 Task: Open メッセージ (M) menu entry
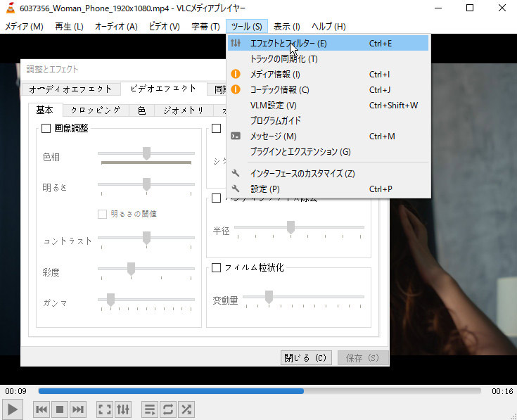(328, 136)
